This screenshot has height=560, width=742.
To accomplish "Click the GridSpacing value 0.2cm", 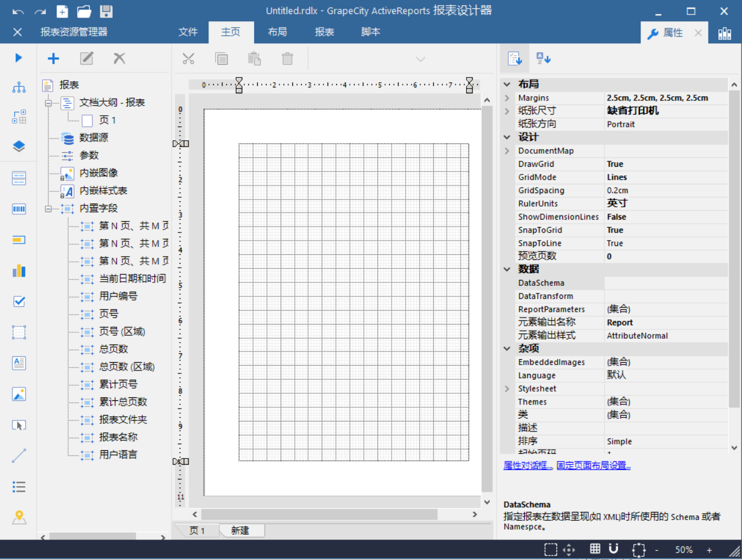I will [x=666, y=190].
